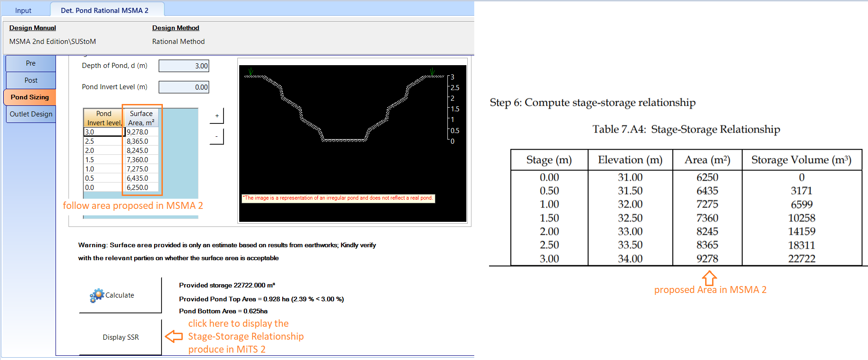Edit the Pond Invert Level field
This screenshot has width=868, height=360.
tap(184, 87)
